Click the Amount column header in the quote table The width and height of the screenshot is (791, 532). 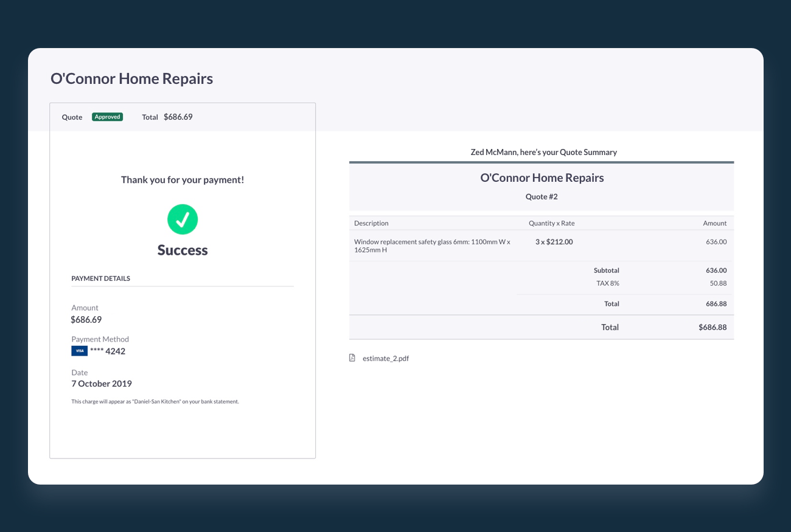click(715, 223)
